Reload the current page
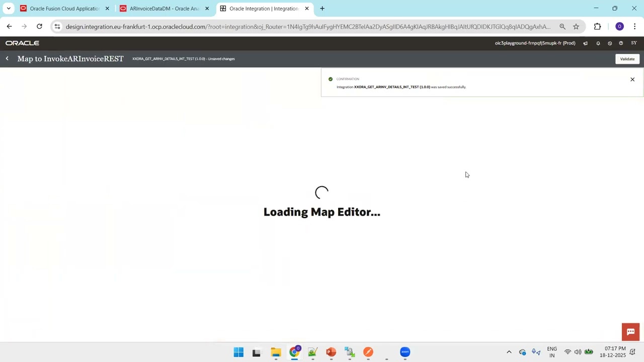The image size is (644, 362). click(39, 27)
